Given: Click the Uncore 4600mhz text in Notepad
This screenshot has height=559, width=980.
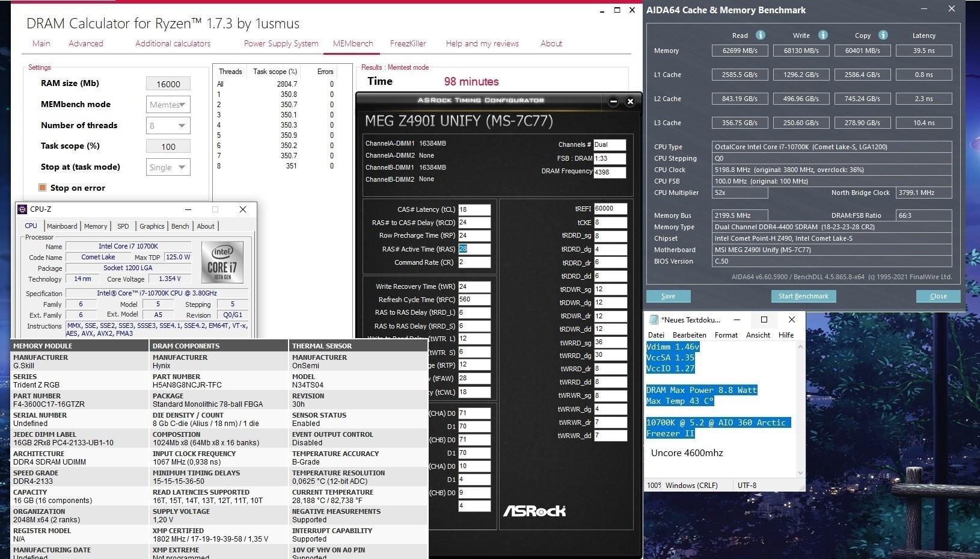Looking at the screenshot, I should point(687,452).
